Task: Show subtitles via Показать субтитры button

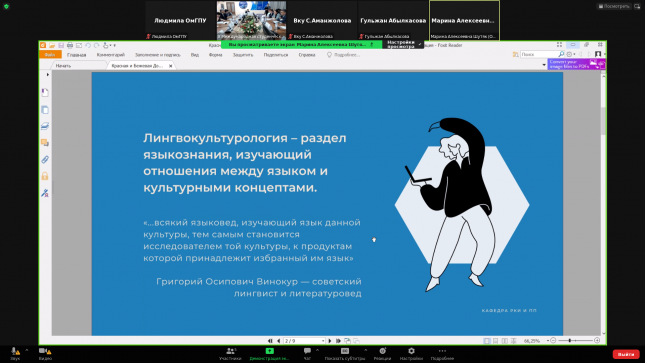Action: [345, 354]
